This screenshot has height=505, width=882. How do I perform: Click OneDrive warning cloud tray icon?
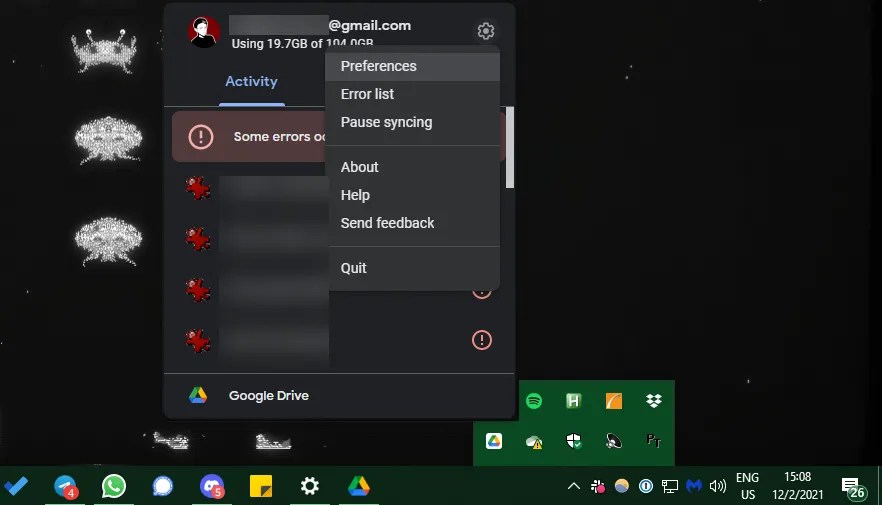(534, 442)
